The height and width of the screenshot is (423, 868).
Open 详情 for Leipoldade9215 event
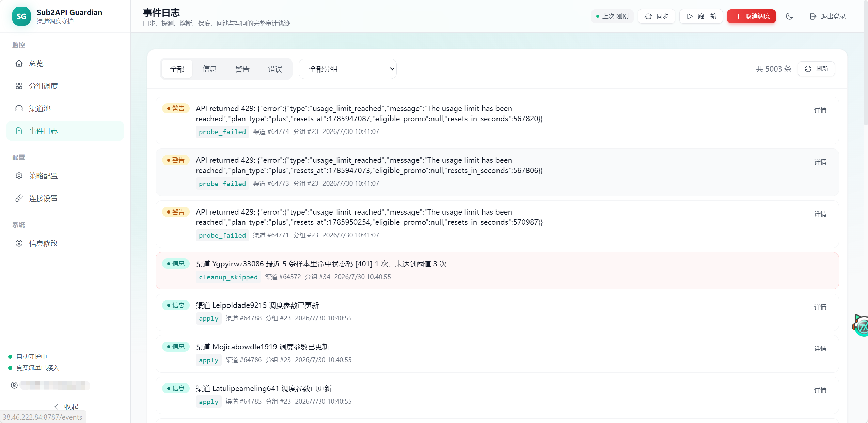pos(820,307)
